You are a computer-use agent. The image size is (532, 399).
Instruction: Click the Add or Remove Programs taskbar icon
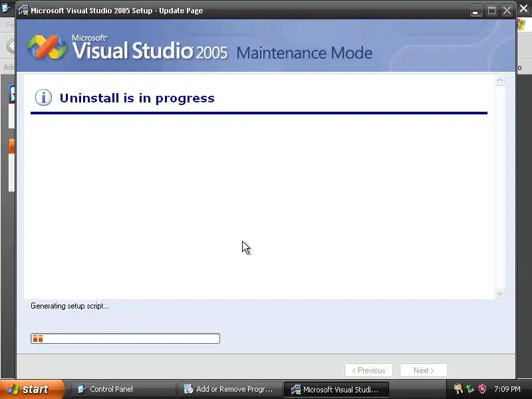click(188, 389)
